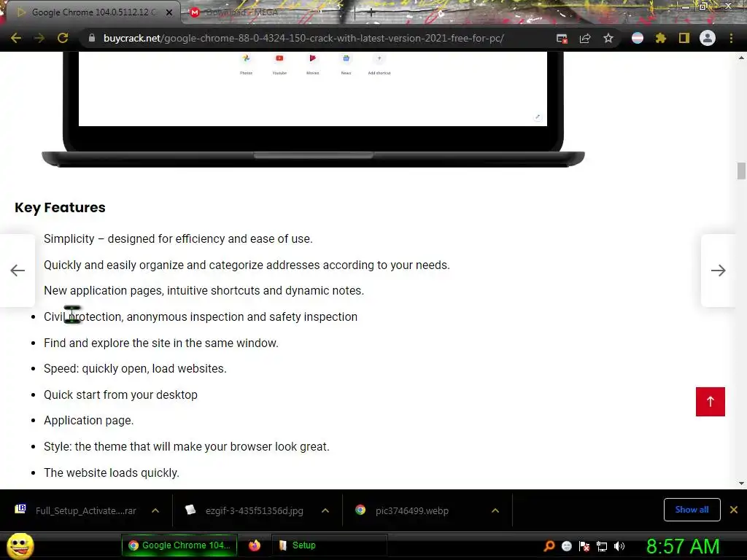The height and width of the screenshot is (560, 747).
Task: Click Chrome icon beside pic3746499.webp
Action: 360,510
